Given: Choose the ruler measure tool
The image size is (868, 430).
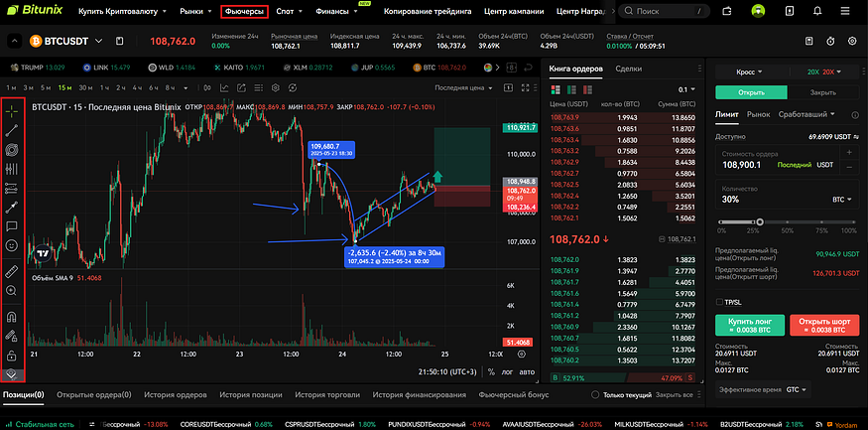Looking at the screenshot, I should click(x=13, y=270).
